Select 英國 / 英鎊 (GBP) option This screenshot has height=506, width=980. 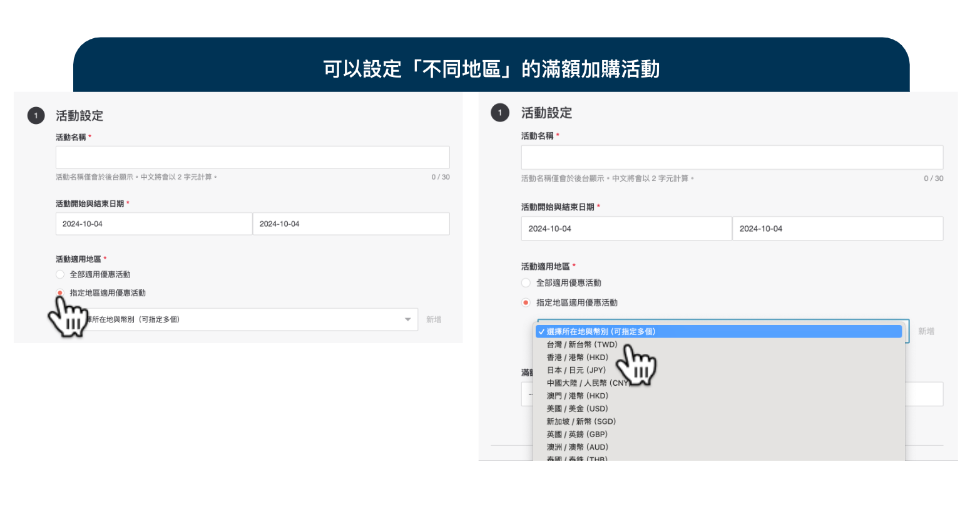tap(577, 434)
